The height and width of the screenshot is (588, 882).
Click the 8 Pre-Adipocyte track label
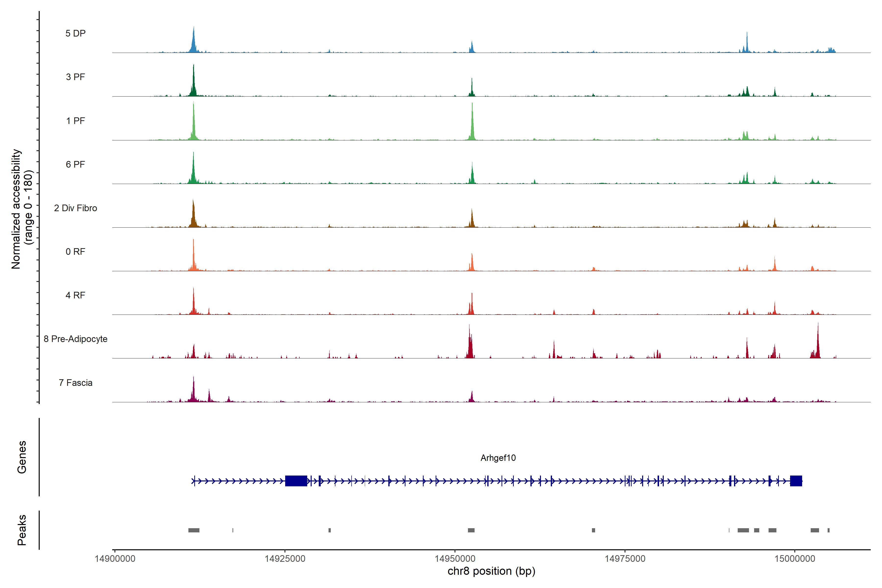[75, 339]
